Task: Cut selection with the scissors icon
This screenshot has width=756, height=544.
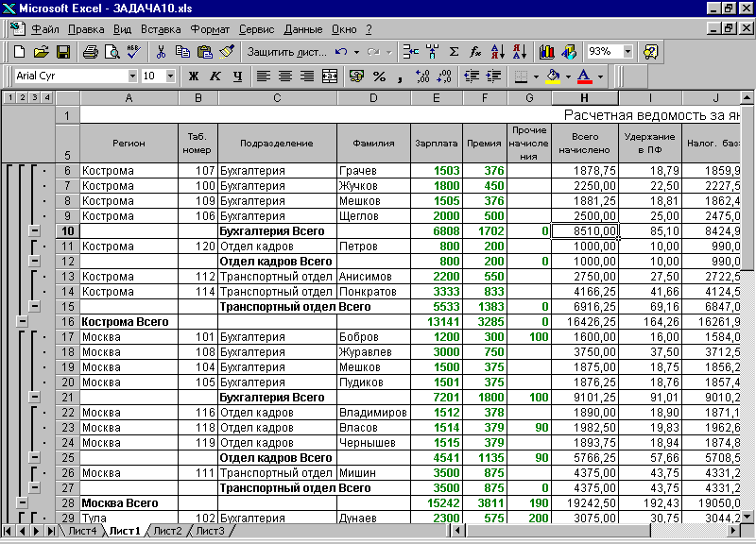Action: (161, 52)
